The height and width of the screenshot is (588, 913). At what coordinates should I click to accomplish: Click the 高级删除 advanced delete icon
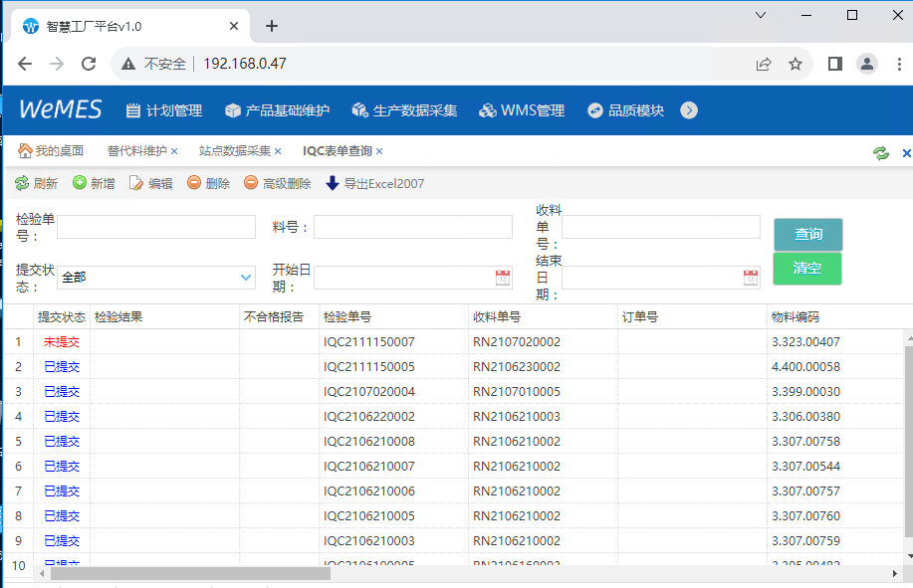(x=251, y=183)
